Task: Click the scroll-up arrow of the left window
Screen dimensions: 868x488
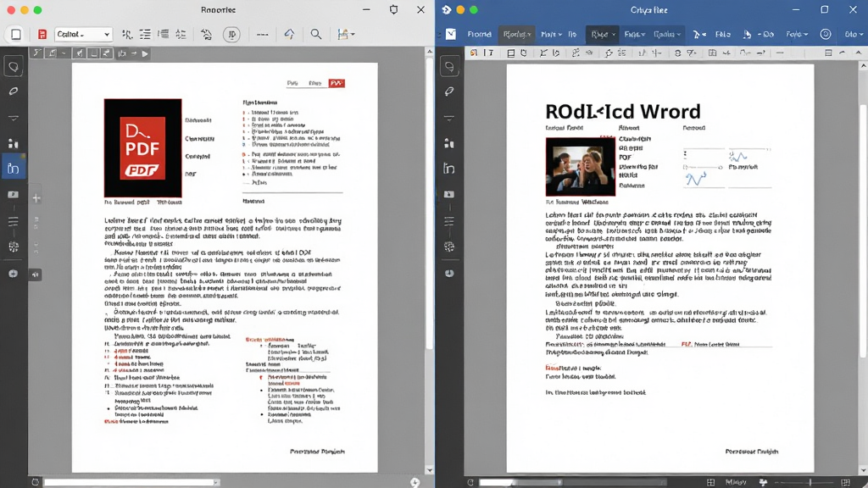Action: pos(430,52)
